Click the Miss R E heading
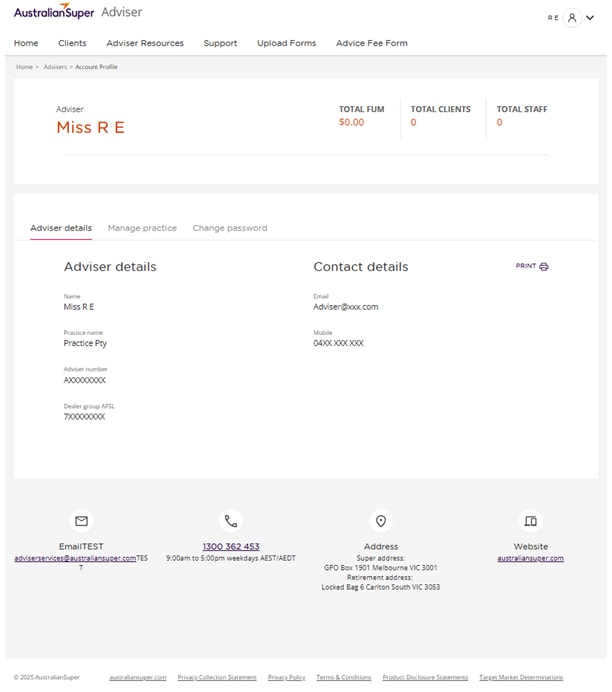 point(90,128)
